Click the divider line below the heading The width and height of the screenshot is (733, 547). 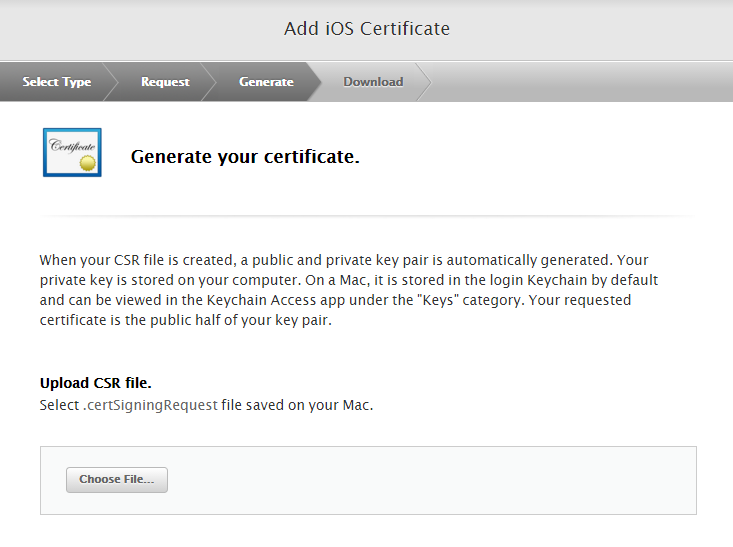[x=367, y=215]
